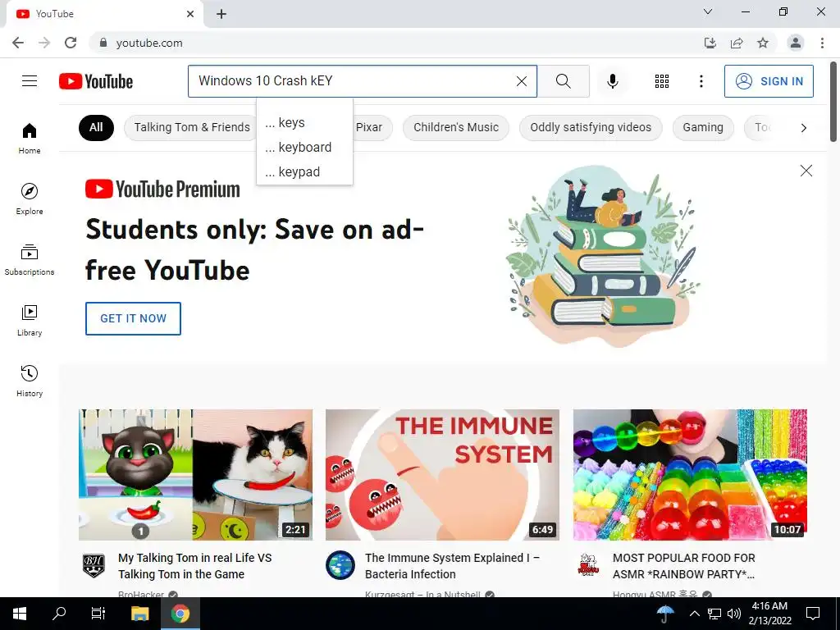Go back with browser back arrow

coord(18,43)
